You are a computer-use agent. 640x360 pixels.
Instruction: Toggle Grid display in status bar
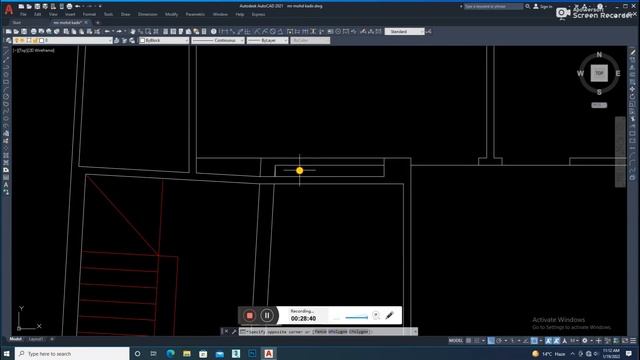coord(469,340)
